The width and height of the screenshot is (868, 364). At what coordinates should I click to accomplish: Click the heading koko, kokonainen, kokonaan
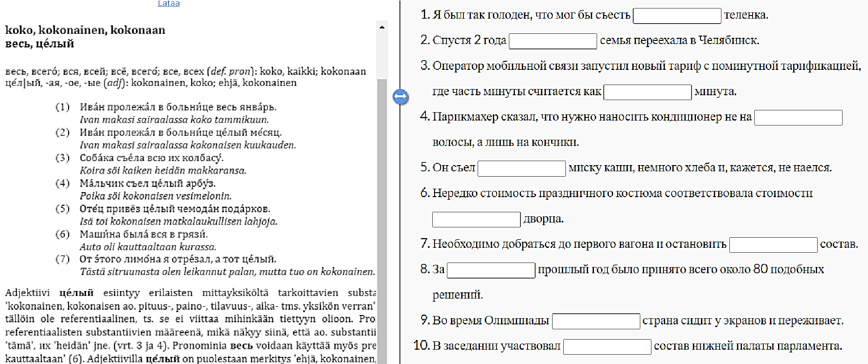[85, 30]
